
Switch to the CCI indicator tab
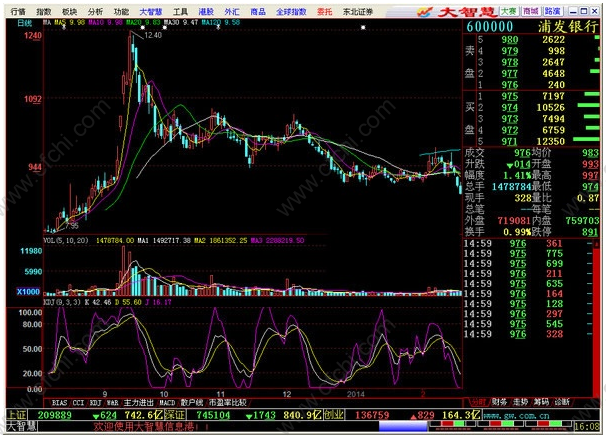click(78, 403)
